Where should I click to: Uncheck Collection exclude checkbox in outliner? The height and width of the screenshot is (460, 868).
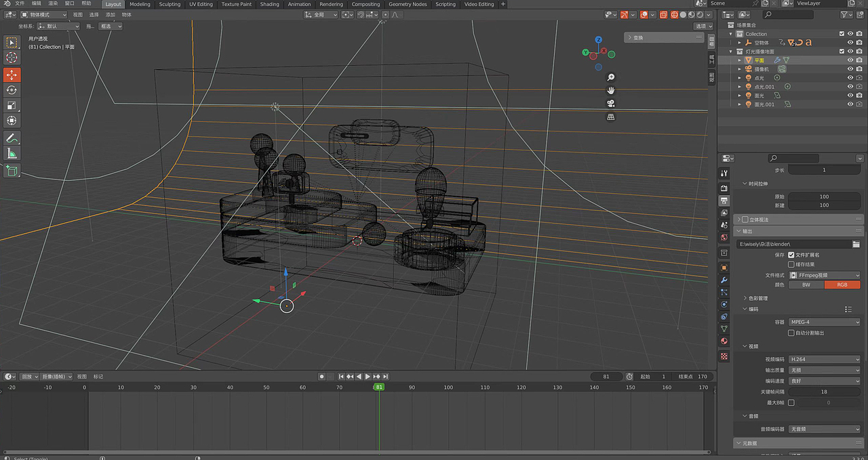[842, 33]
